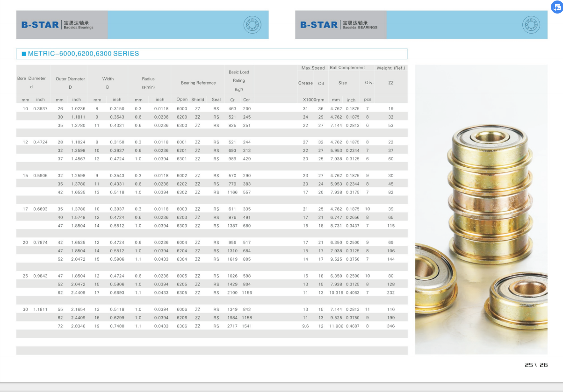
Task: Click the B-STAR Baosida Bearings logo on left page
Action: point(58,25)
